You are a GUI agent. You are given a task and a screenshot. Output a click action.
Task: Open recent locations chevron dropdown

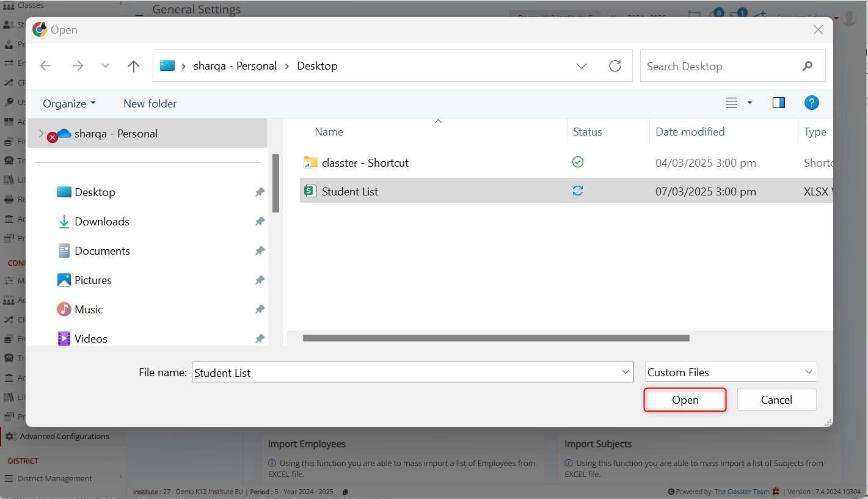click(x=105, y=66)
